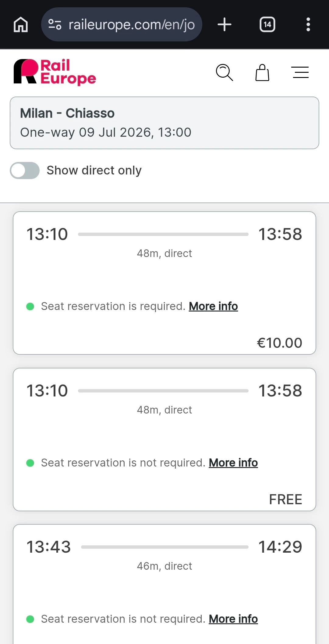Open the tab switcher showing 14 tabs
This screenshot has height=644, width=329.
[267, 24]
